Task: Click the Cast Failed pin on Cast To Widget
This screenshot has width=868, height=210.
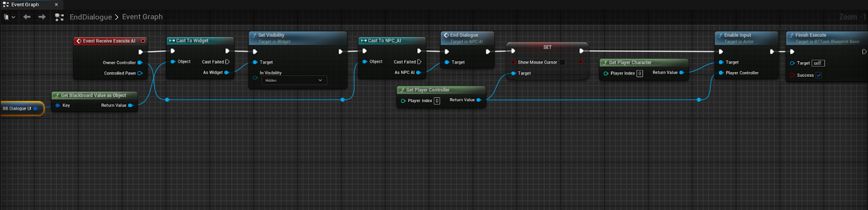Action: pos(227,62)
